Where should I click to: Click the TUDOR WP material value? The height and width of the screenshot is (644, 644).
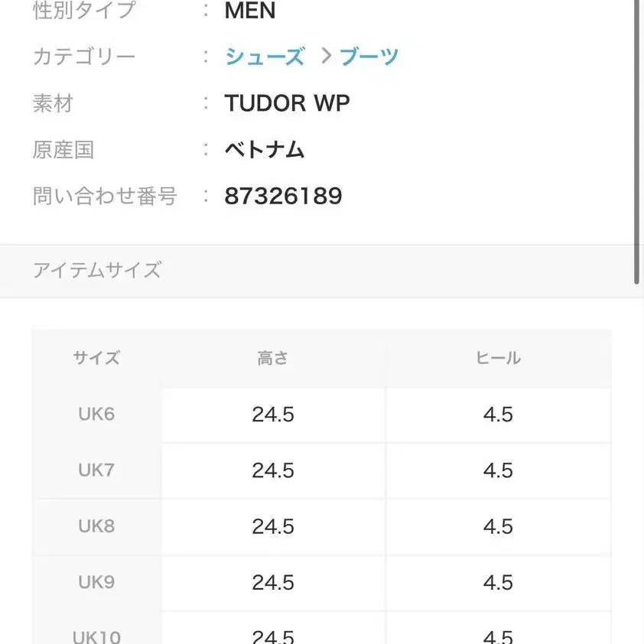pos(287,103)
